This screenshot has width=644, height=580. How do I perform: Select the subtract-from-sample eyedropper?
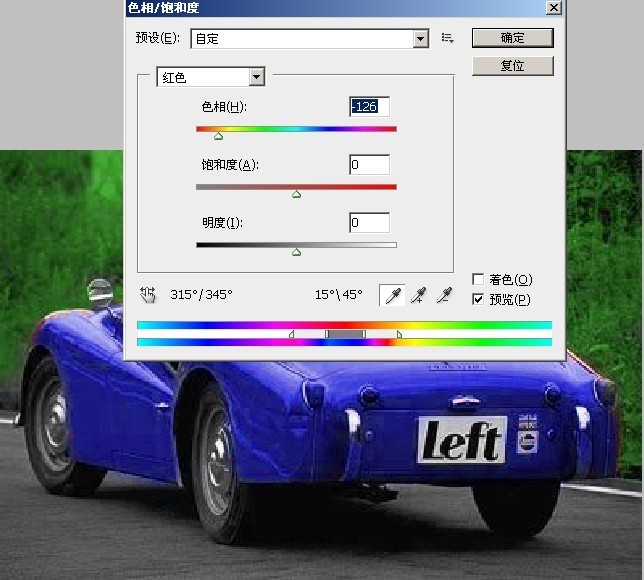pos(445,295)
